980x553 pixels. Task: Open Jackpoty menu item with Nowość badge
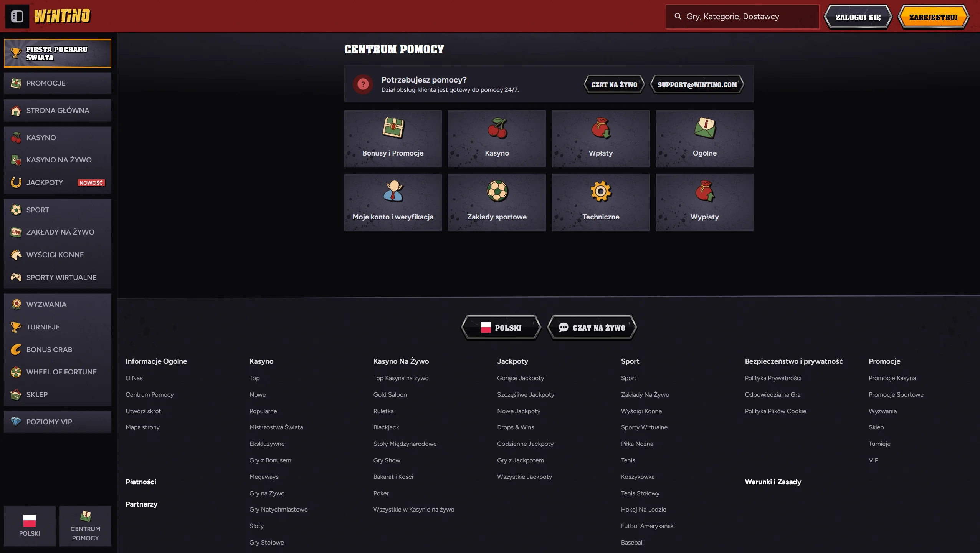[58, 182]
